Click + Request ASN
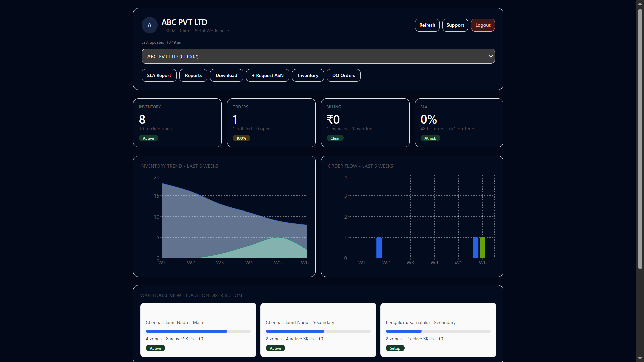Screen dimensions: 644x362 [268, 75]
